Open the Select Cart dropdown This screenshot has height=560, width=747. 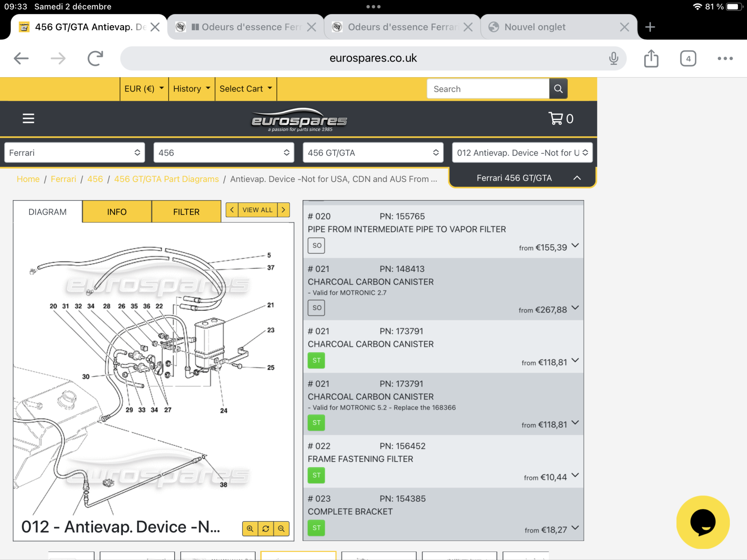[246, 89]
